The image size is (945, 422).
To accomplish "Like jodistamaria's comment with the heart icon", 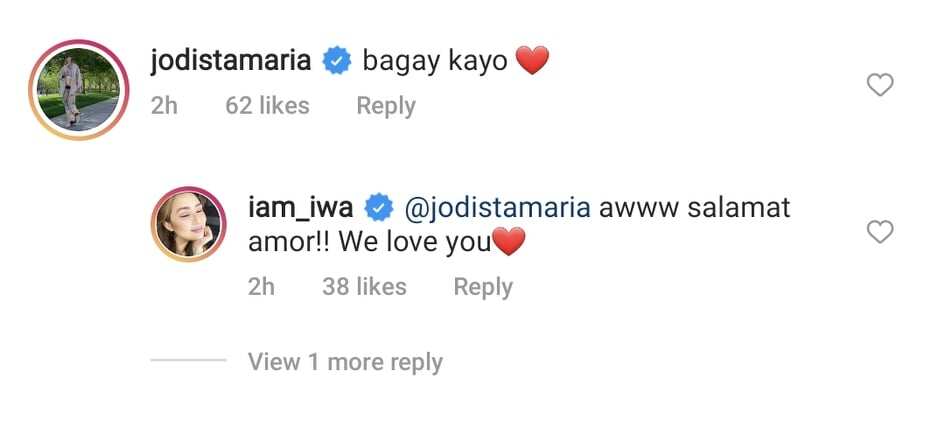I will coord(880,85).
